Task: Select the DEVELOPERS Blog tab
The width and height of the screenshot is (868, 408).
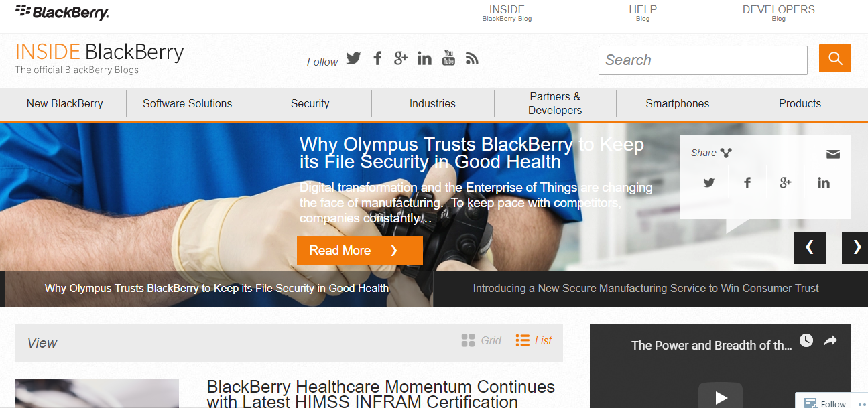Action: pyautogui.click(x=779, y=13)
